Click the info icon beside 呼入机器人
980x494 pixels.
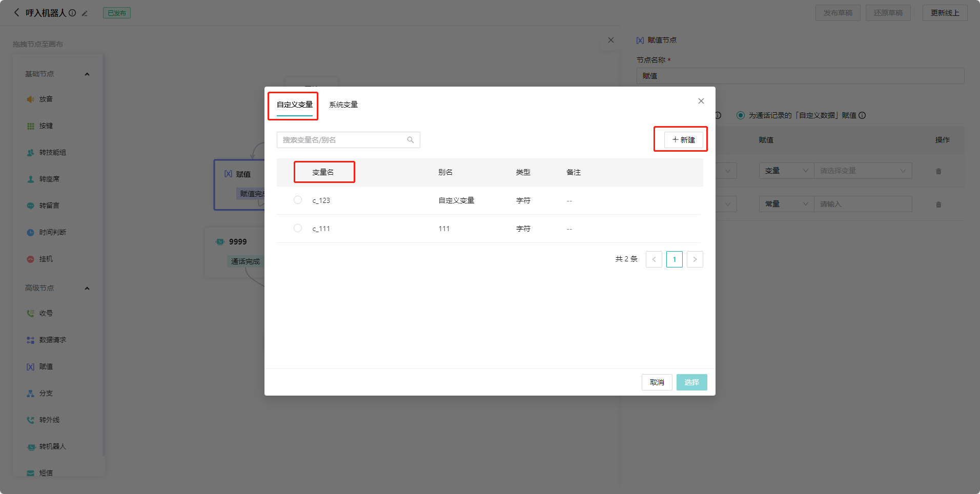tap(72, 13)
